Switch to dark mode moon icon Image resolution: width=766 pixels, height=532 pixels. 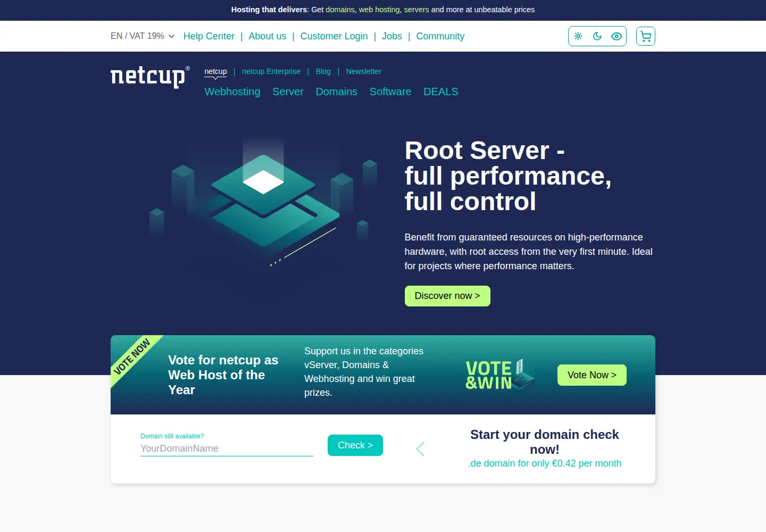pyautogui.click(x=597, y=36)
